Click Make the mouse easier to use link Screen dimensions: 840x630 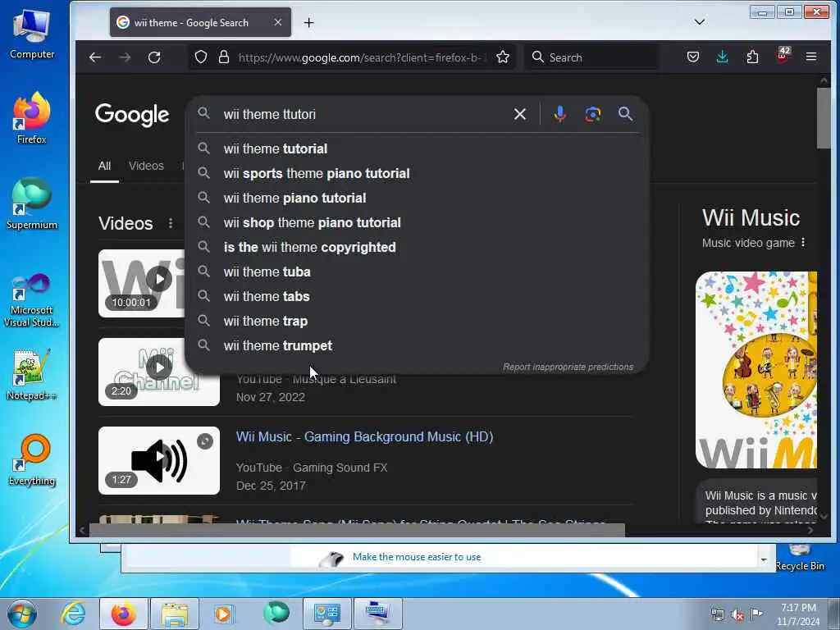(x=416, y=557)
